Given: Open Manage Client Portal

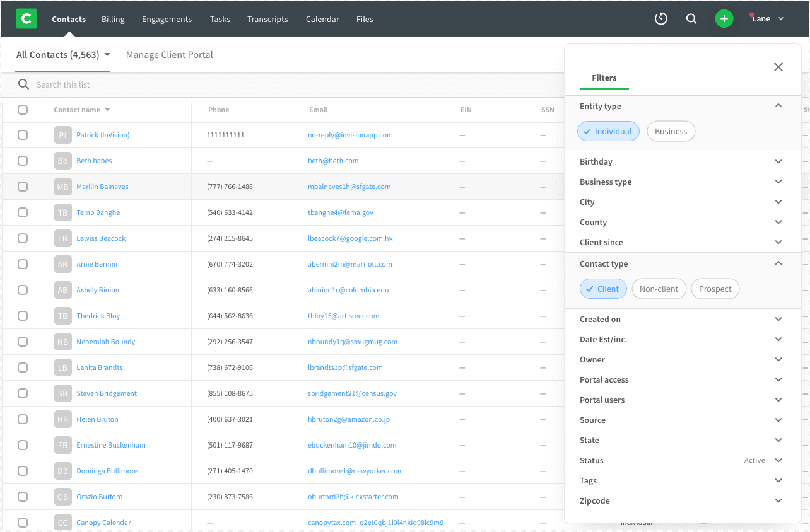Looking at the screenshot, I should coord(170,55).
